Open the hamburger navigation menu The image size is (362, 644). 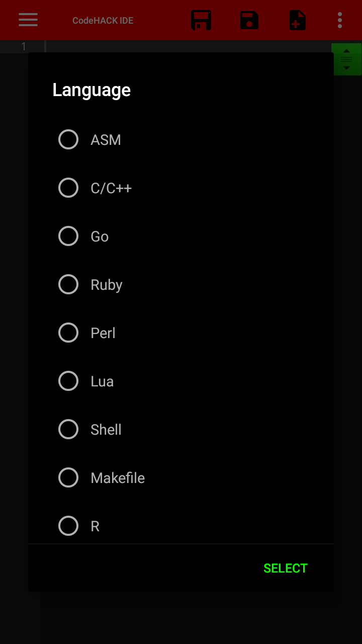pyautogui.click(x=28, y=20)
